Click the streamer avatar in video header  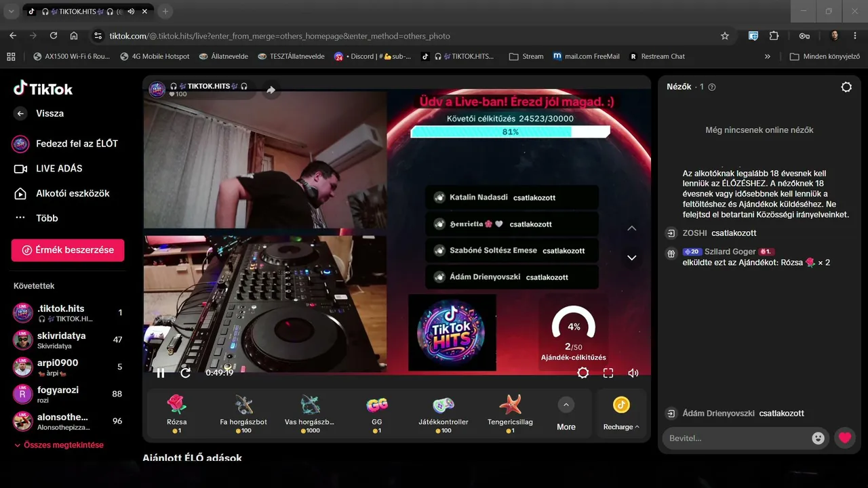coord(157,89)
